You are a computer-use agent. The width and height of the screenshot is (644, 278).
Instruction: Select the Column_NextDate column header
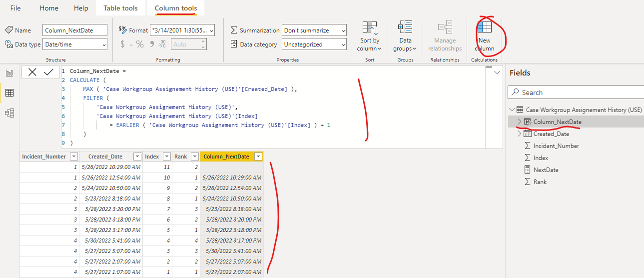pyautogui.click(x=231, y=156)
